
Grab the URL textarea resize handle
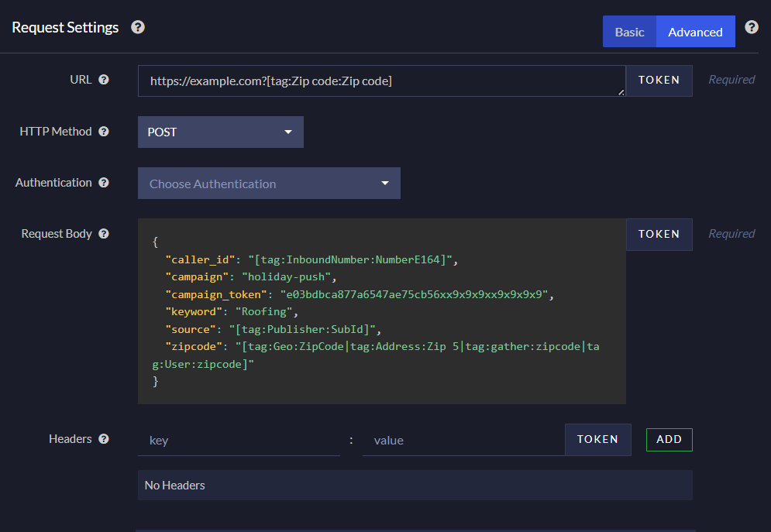pos(621,92)
